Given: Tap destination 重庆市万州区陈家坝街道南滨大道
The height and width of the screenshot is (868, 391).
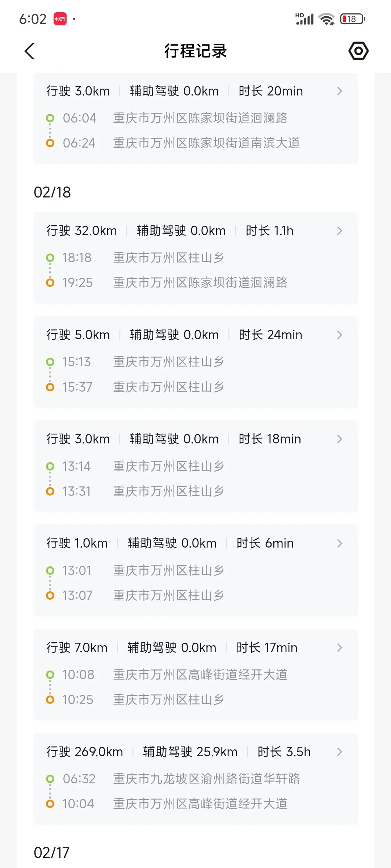Looking at the screenshot, I should [206, 143].
